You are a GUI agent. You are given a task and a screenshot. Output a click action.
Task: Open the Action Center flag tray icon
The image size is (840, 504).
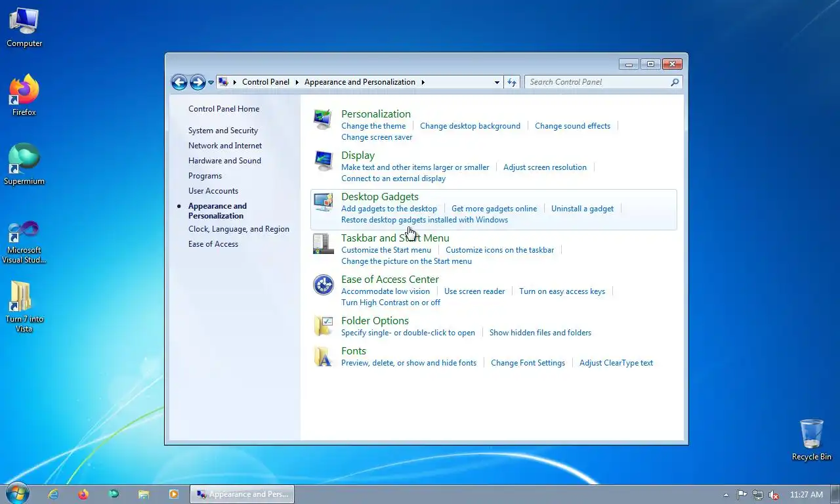click(742, 495)
